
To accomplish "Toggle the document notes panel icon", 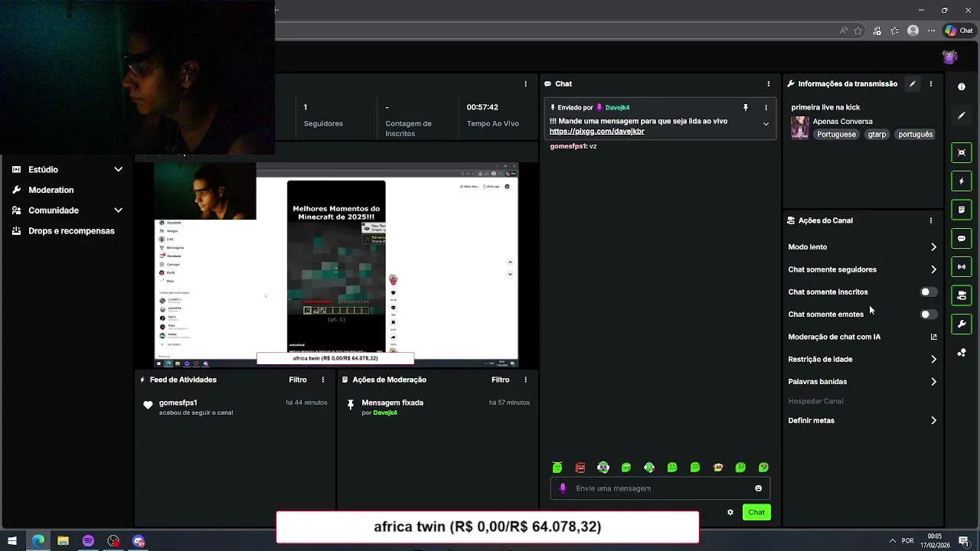I will point(962,210).
